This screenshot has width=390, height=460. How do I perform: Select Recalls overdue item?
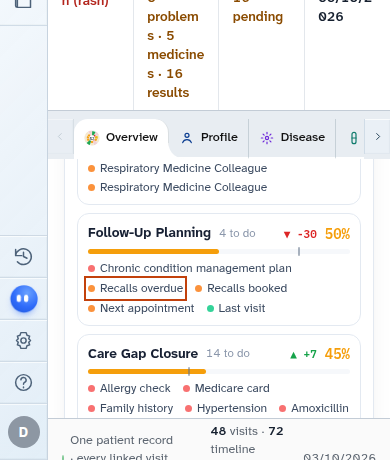coord(135,288)
